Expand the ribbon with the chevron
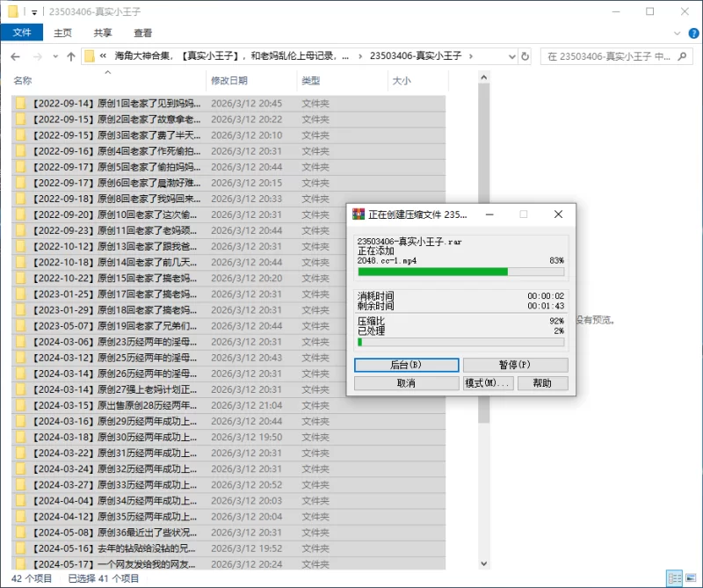703x588 pixels. coord(677,33)
